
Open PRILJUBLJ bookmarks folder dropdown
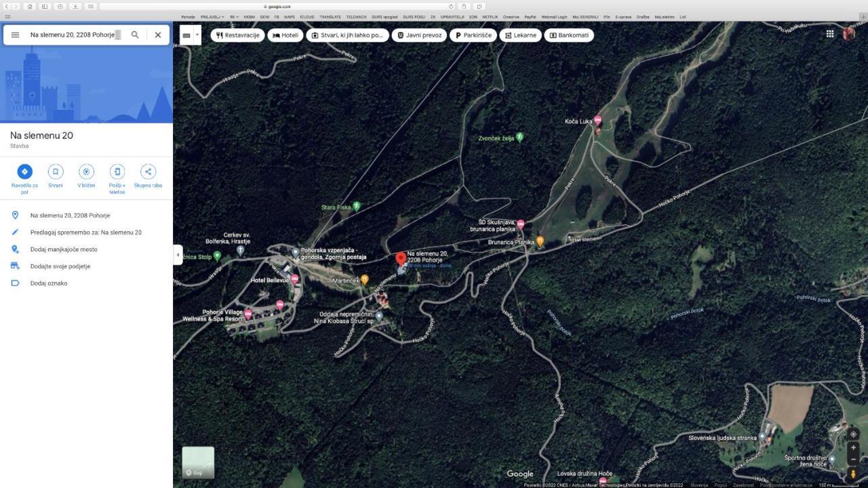pyautogui.click(x=212, y=17)
